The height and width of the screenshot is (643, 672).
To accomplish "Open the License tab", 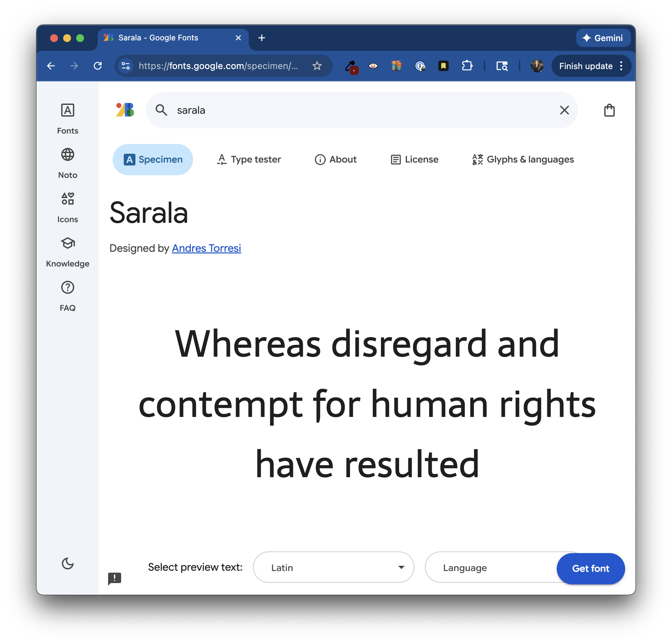I will point(414,159).
